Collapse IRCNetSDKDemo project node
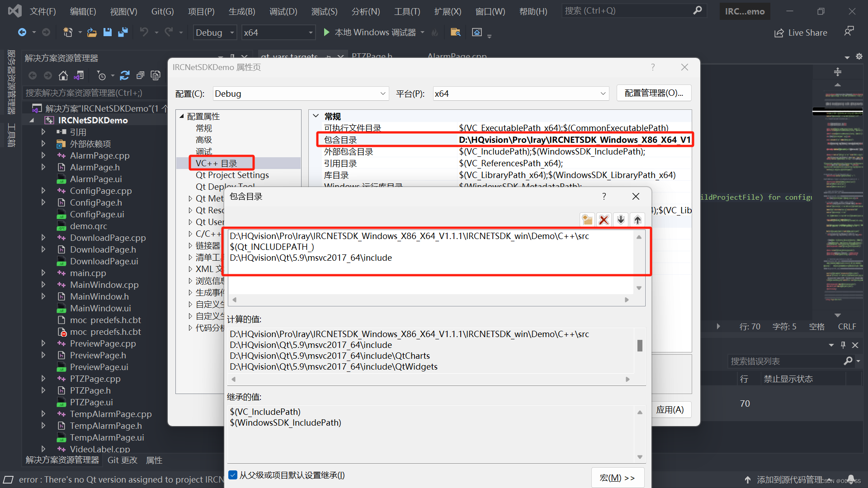The height and width of the screenshot is (488, 868). coord(32,120)
